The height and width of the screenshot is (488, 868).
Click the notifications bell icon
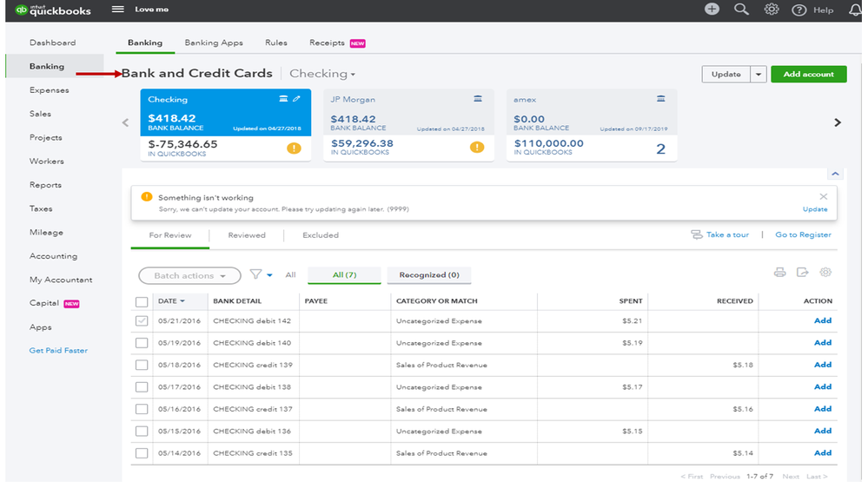point(855,10)
